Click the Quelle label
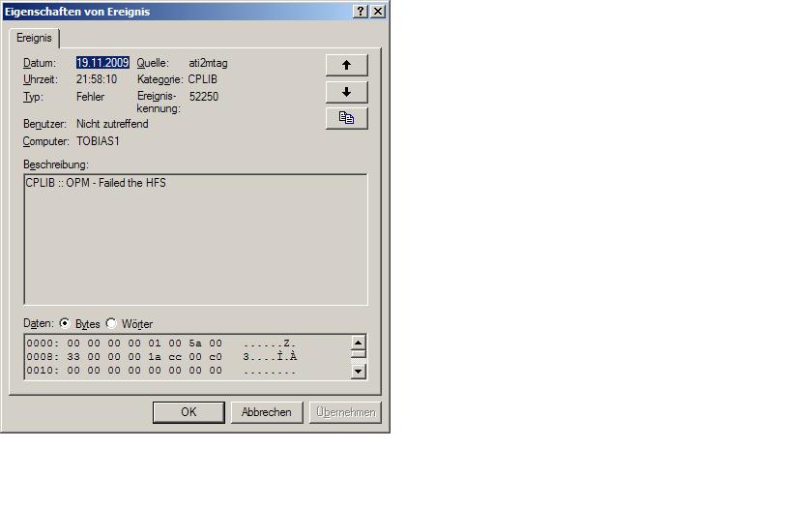The height and width of the screenshot is (508, 812). pyautogui.click(x=153, y=63)
